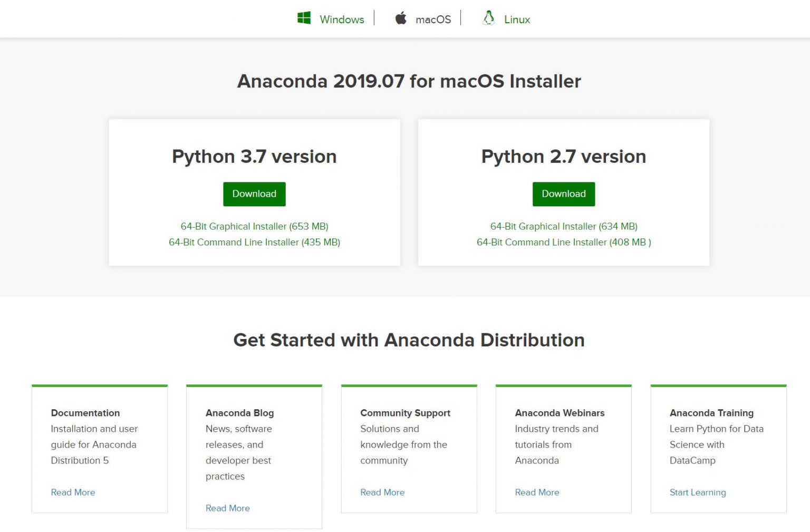Click the Documentation card
Image resolution: width=810 pixels, height=532 pixels.
pyautogui.click(x=99, y=448)
